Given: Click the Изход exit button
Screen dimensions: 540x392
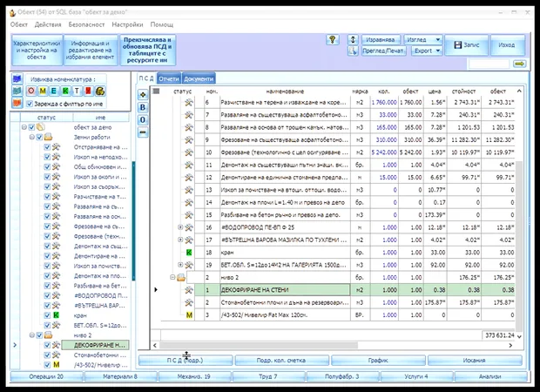Looking at the screenshot, I should click(x=507, y=45).
